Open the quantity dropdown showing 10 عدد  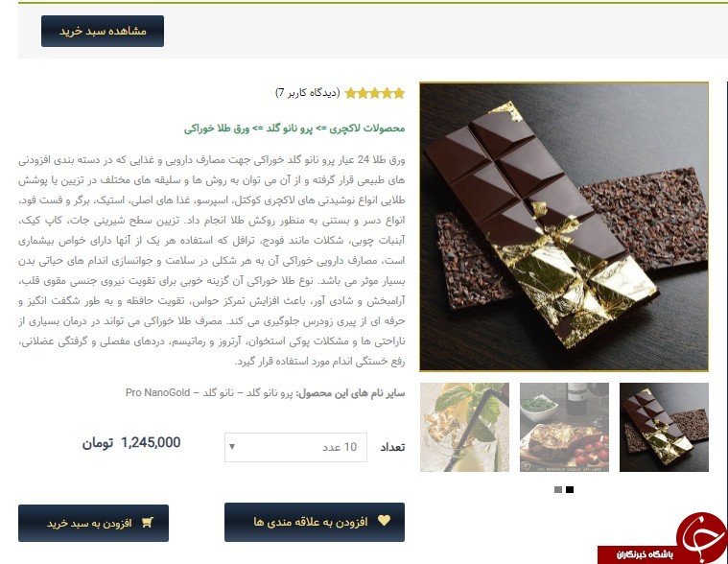point(295,447)
